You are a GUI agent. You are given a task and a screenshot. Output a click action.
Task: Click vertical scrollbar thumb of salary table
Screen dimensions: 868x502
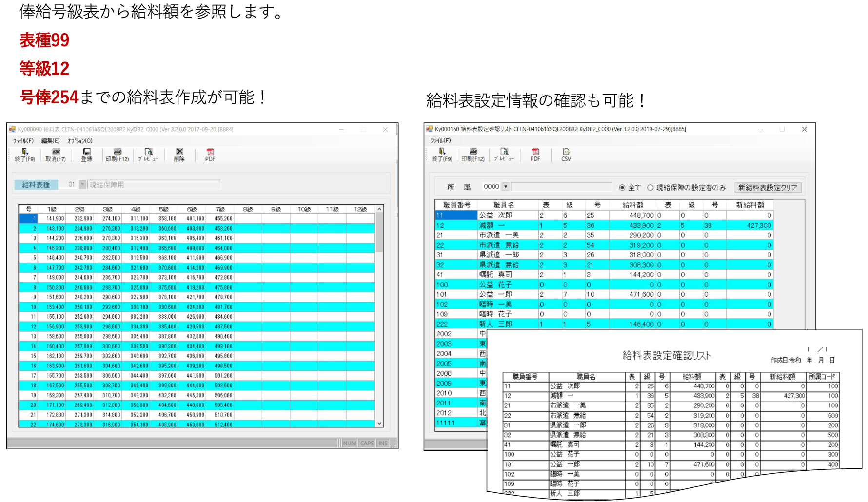click(x=379, y=232)
